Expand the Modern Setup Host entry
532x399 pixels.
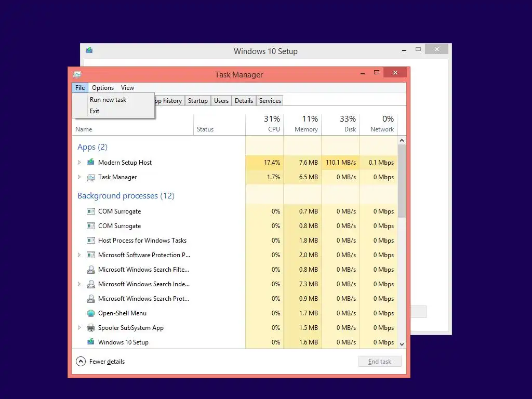79,162
